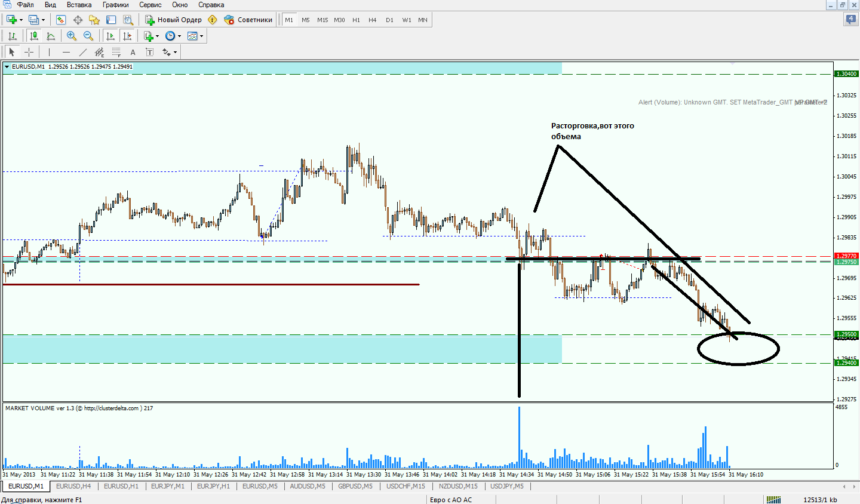Click the Новый Ордер button
The height and width of the screenshot is (504, 860).
(173, 20)
